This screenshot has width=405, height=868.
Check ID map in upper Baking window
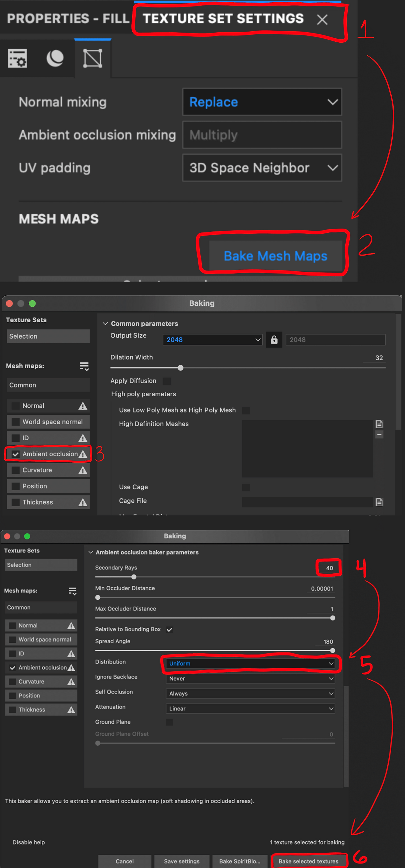[16, 438]
